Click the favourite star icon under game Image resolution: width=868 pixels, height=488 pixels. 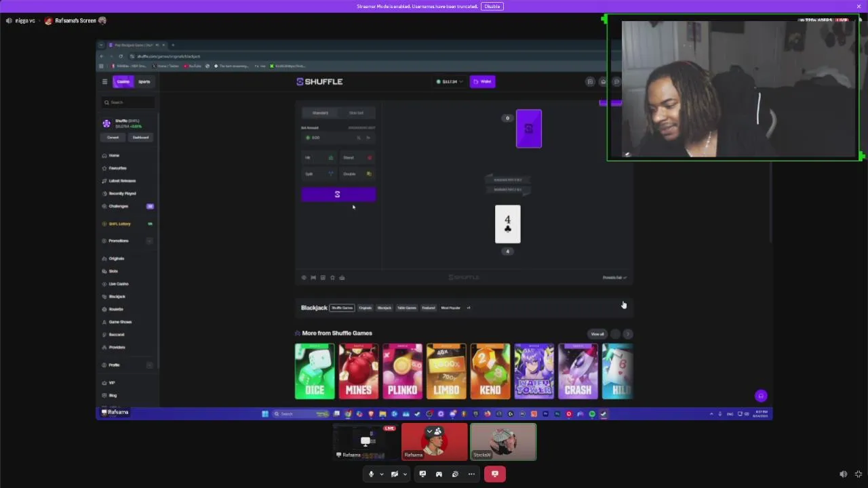[332, 277]
